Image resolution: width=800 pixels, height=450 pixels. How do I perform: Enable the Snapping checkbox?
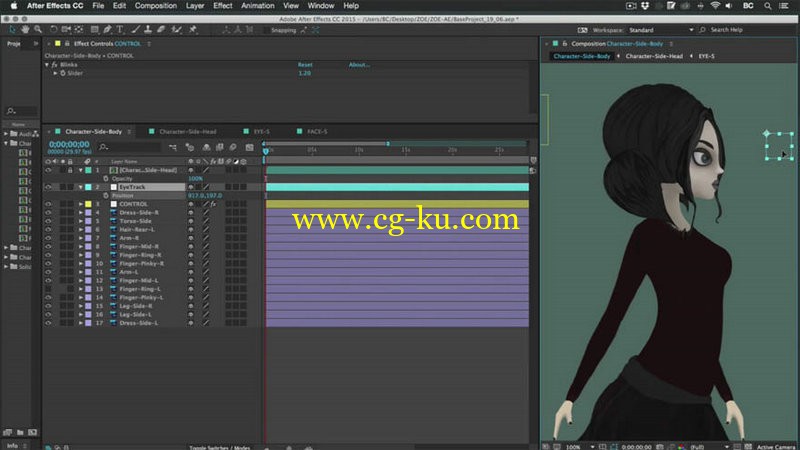[x=266, y=30]
